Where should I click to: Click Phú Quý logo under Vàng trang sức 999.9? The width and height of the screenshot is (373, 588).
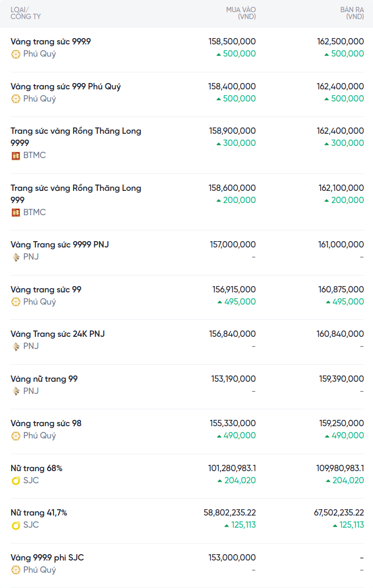click(x=16, y=54)
